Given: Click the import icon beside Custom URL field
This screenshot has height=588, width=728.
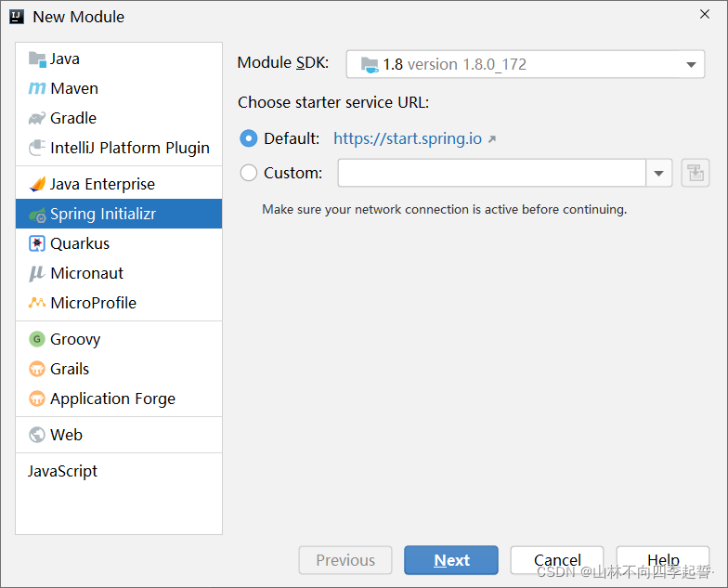Looking at the screenshot, I should coord(695,173).
